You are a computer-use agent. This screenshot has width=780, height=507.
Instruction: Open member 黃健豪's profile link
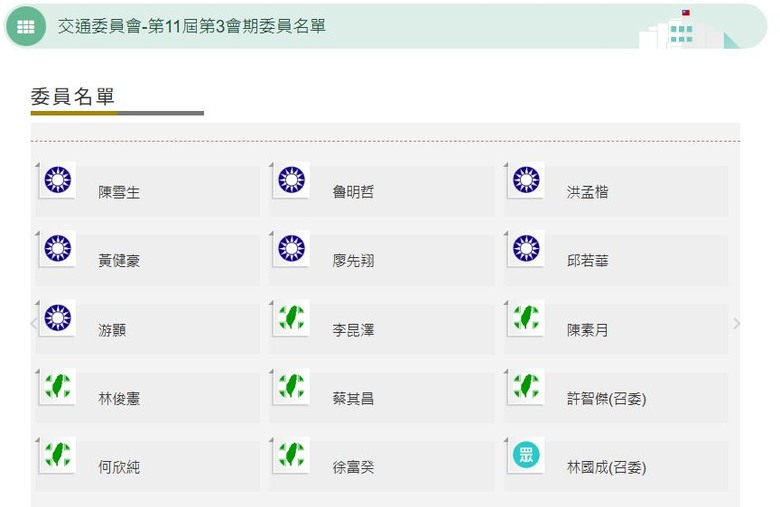(x=119, y=261)
